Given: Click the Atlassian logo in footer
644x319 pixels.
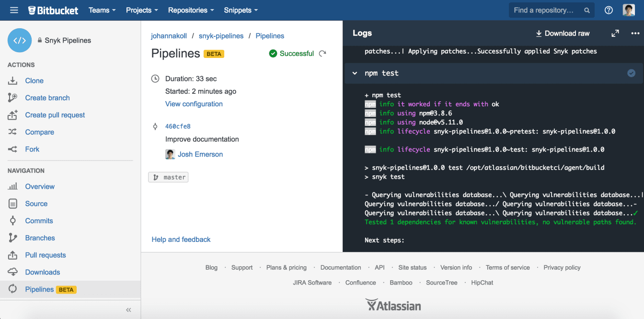Looking at the screenshot, I should point(393,305).
